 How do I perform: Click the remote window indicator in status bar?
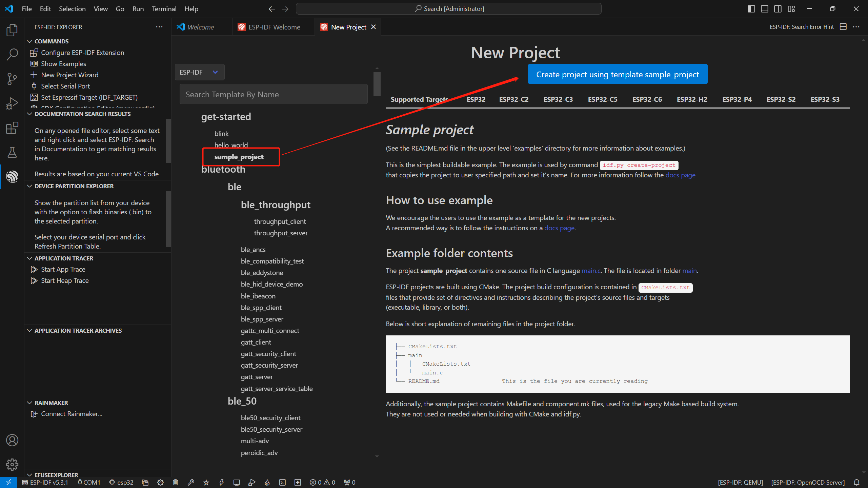coord(8,482)
